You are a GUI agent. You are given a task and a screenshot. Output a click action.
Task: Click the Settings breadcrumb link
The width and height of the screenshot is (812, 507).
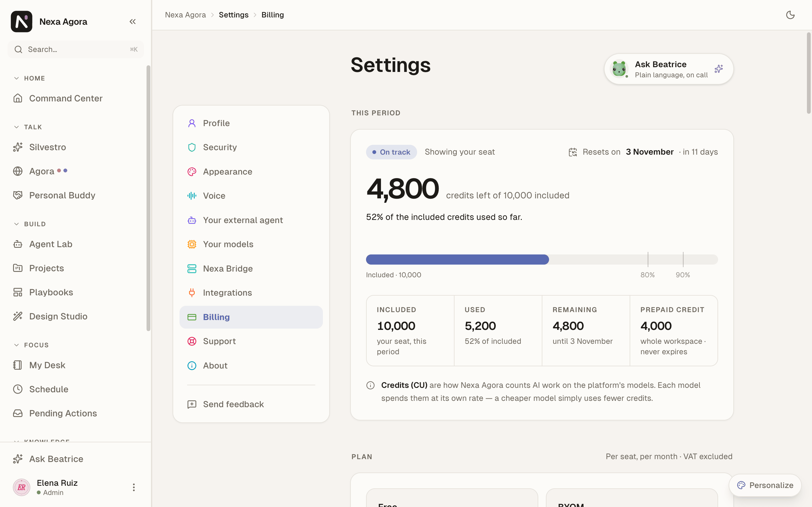point(233,15)
